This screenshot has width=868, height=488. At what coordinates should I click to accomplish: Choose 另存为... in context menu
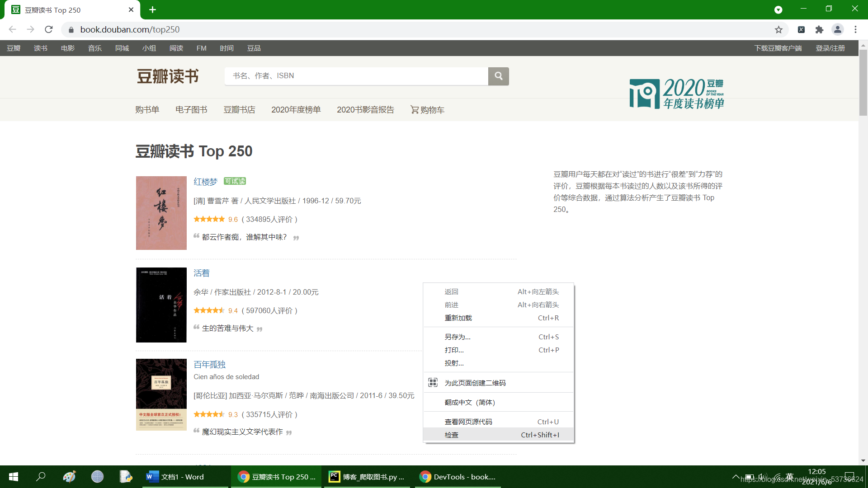coord(499,337)
